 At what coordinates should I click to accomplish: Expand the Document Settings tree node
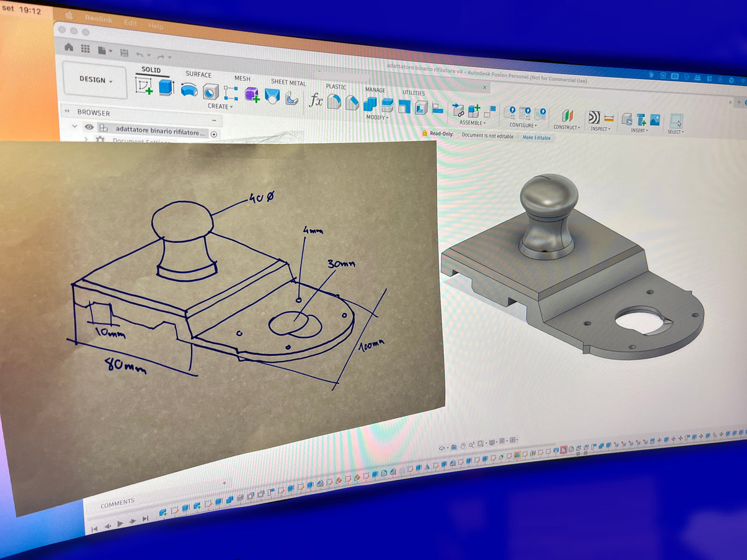(86, 139)
